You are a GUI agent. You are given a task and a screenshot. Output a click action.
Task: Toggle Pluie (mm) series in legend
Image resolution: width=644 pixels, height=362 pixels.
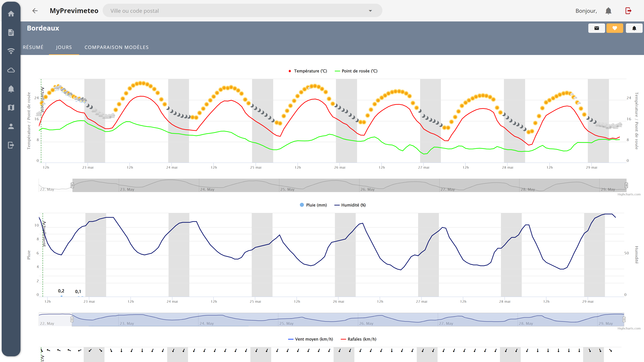[313, 205]
